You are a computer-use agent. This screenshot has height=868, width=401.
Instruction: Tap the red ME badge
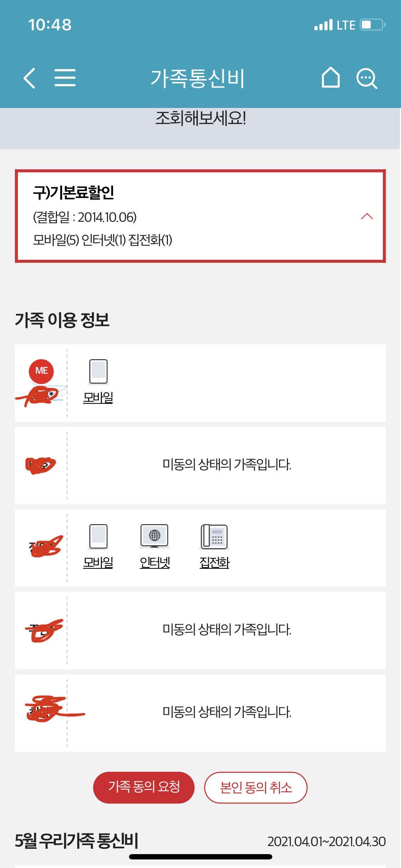coord(41,371)
